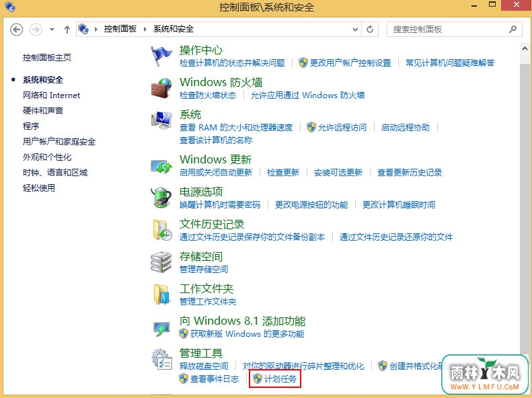Screen dimensions: 532x398
Task: Click shield icon beside 创建并格式化
Action: tap(383, 366)
